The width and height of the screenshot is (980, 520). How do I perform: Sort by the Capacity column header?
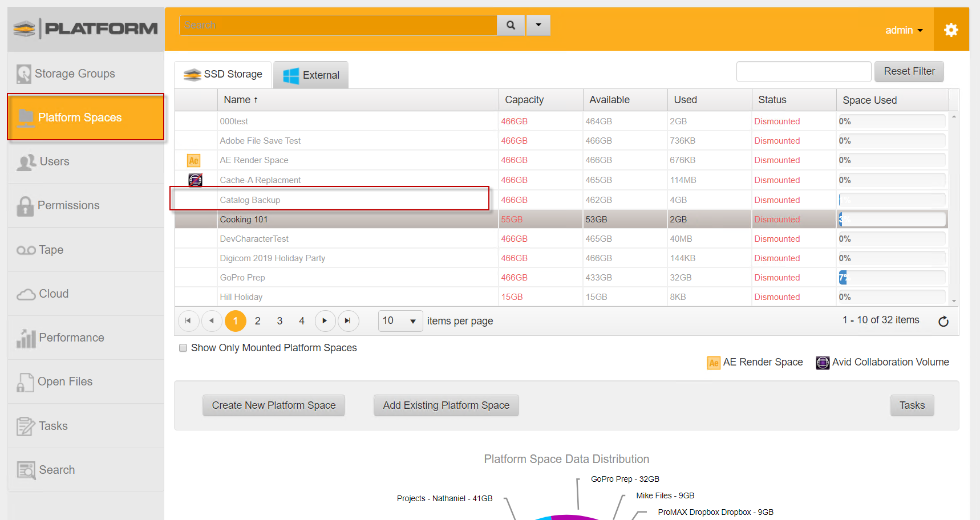541,100
